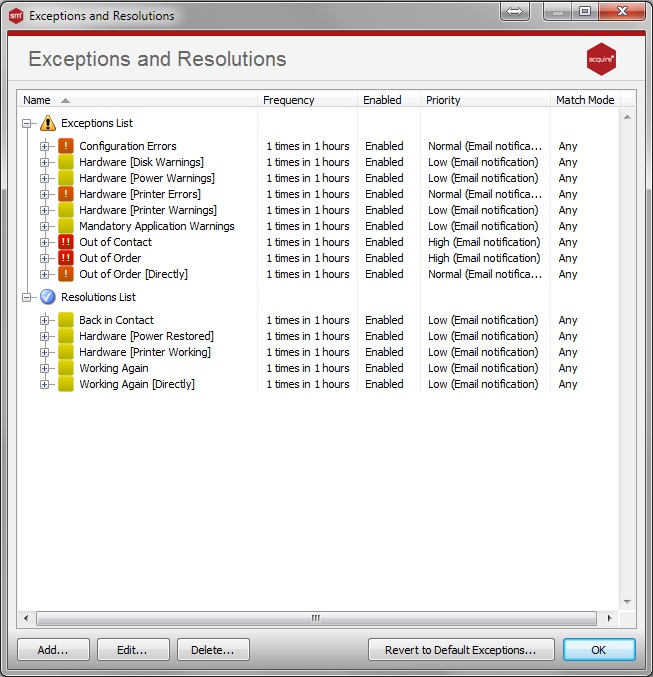Click the horizontal scrollbar right arrow
The height and width of the screenshot is (677, 653).
point(609,618)
